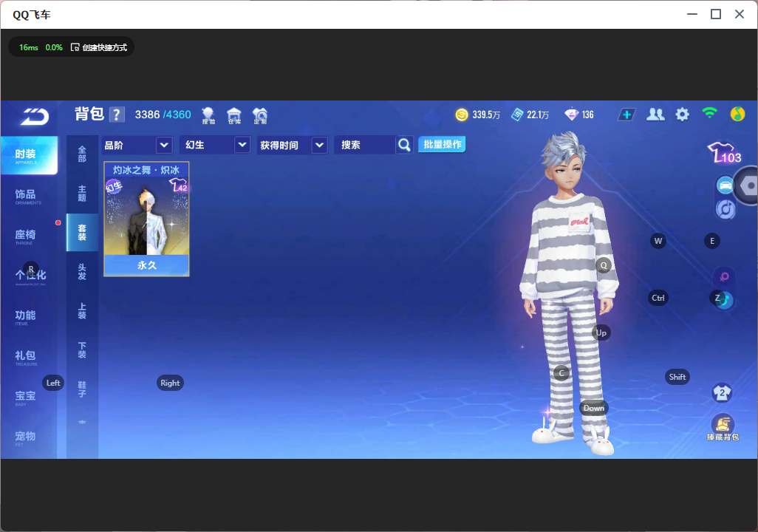
Task: Open the 定制 customization icon
Action: 260,115
